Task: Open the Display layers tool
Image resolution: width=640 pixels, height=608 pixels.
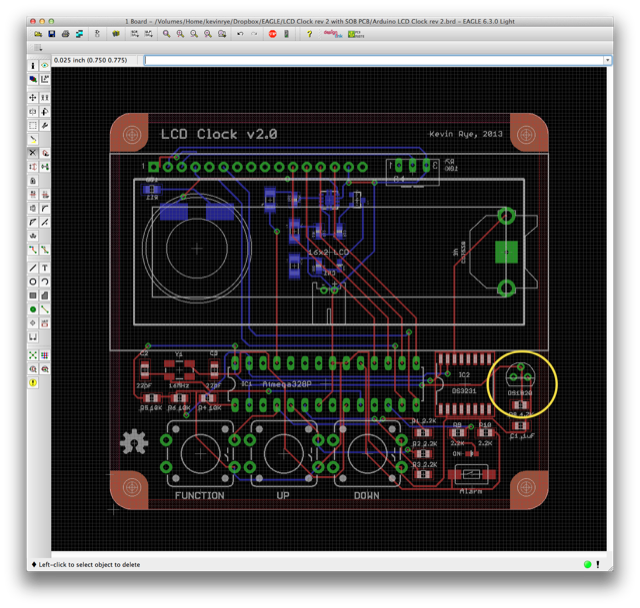Action: [x=33, y=79]
